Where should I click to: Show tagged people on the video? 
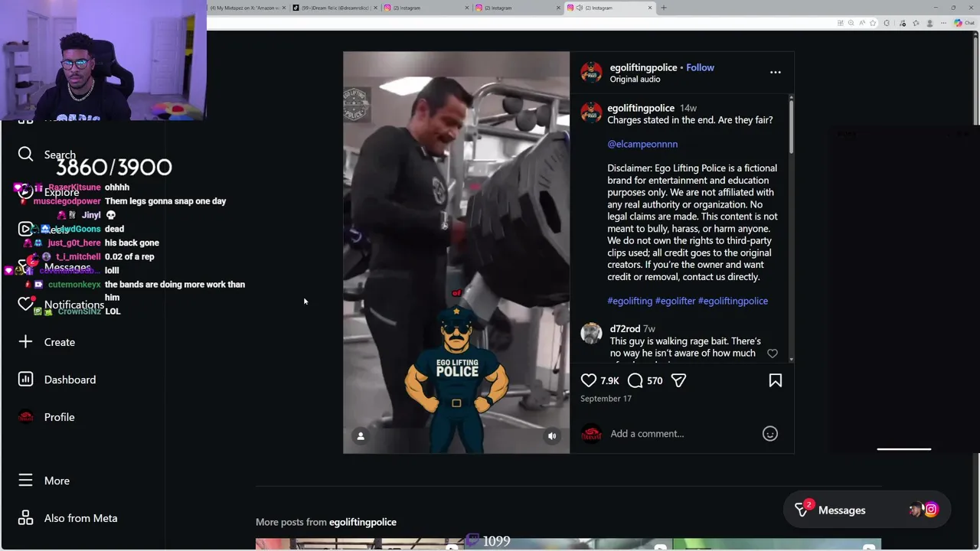pyautogui.click(x=361, y=436)
